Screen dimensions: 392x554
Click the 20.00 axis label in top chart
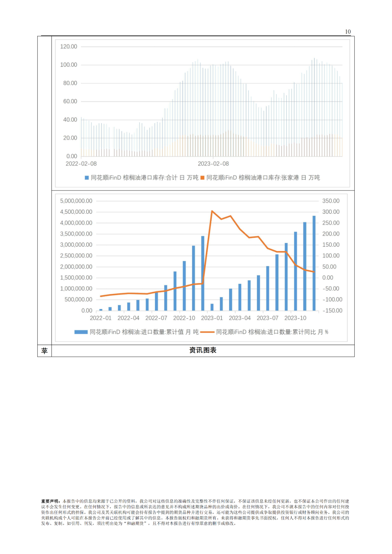[70, 138]
